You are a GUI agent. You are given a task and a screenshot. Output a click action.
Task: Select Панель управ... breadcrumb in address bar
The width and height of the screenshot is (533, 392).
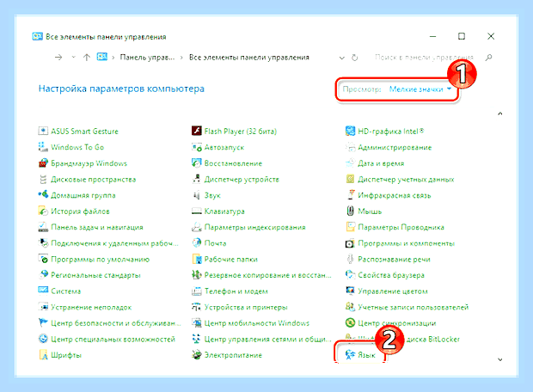(x=147, y=58)
